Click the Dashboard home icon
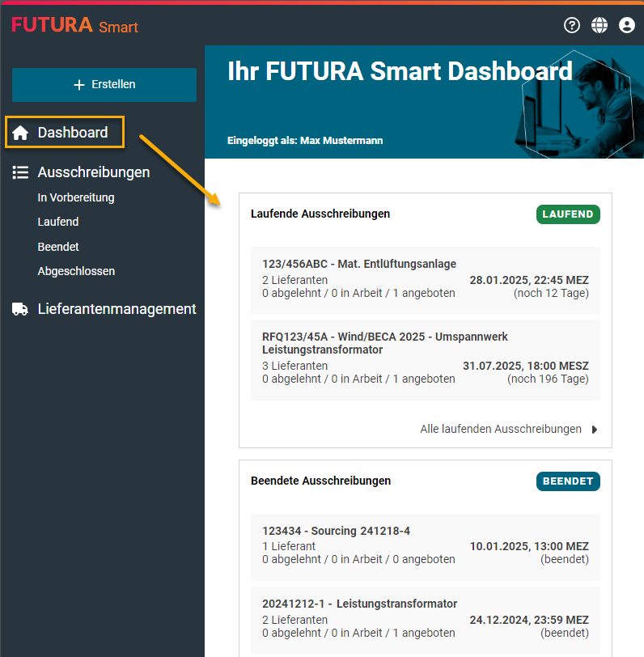Image resolution: width=644 pixels, height=657 pixels. (x=20, y=133)
